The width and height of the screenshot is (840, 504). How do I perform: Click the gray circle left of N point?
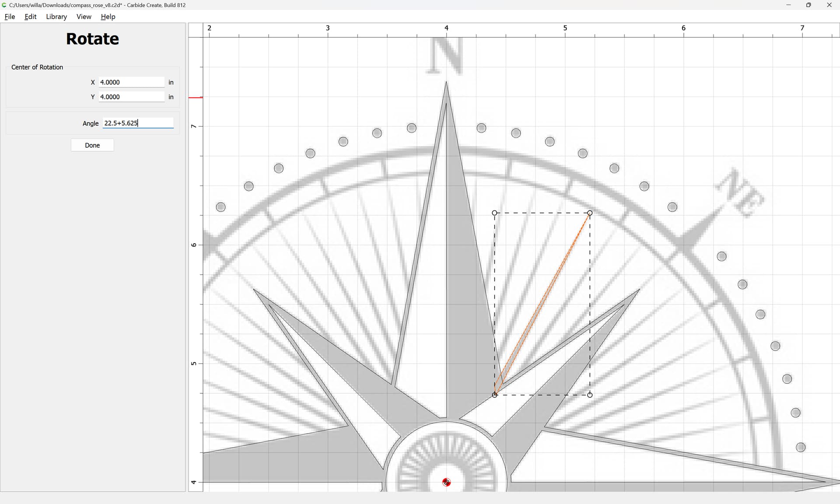coord(412,128)
